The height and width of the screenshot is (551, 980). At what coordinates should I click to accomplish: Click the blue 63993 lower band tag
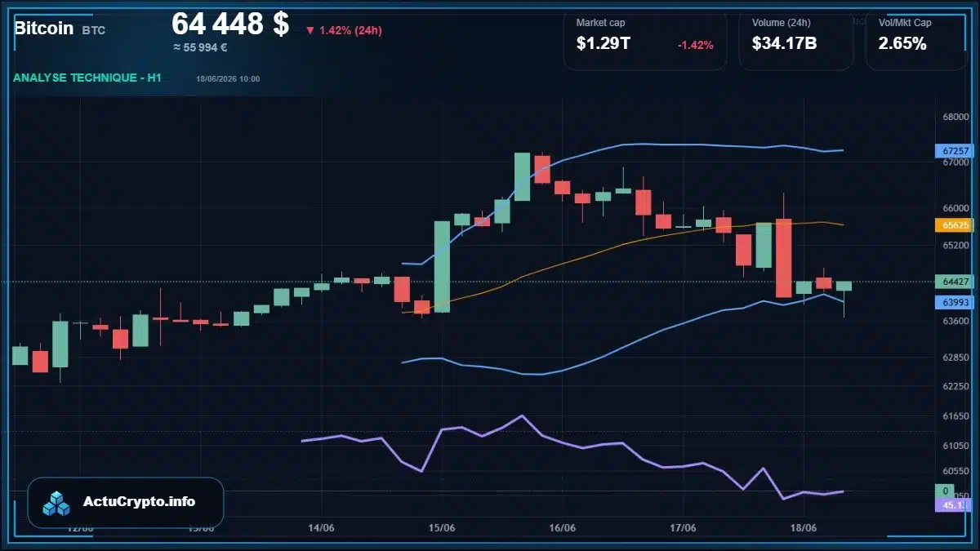click(955, 303)
